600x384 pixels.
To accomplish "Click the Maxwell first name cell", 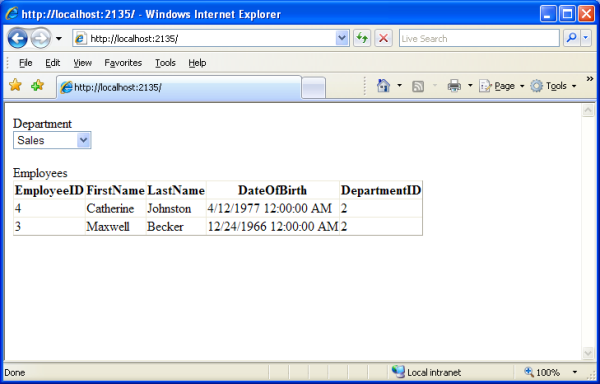I will (115, 226).
